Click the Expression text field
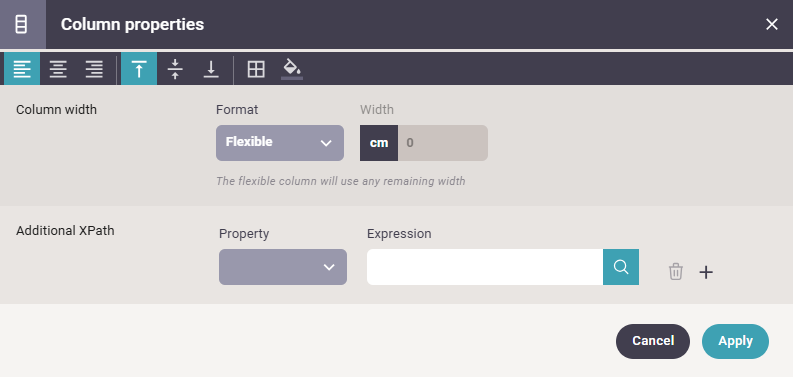 (x=484, y=267)
